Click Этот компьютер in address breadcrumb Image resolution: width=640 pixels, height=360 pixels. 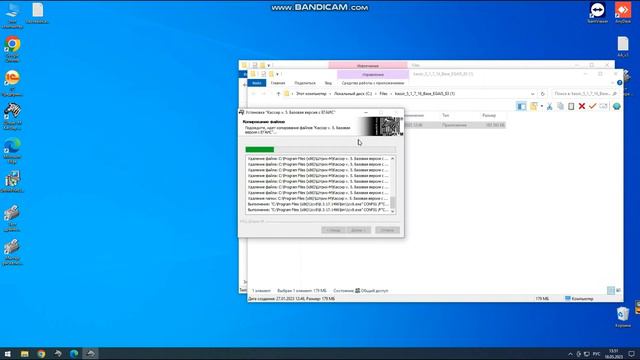click(311, 94)
